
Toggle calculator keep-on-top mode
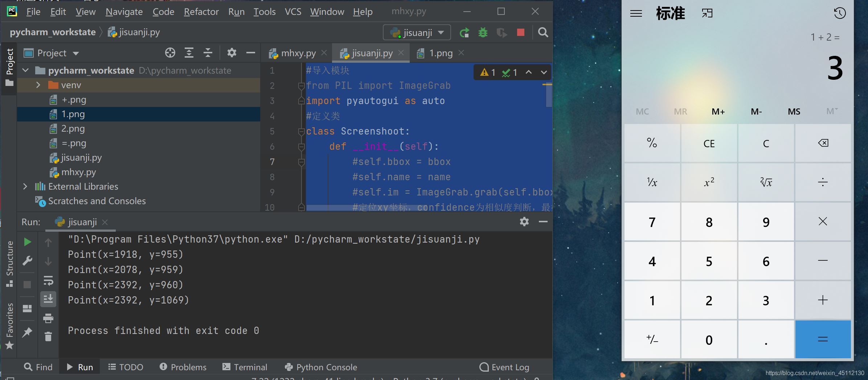pyautogui.click(x=707, y=14)
